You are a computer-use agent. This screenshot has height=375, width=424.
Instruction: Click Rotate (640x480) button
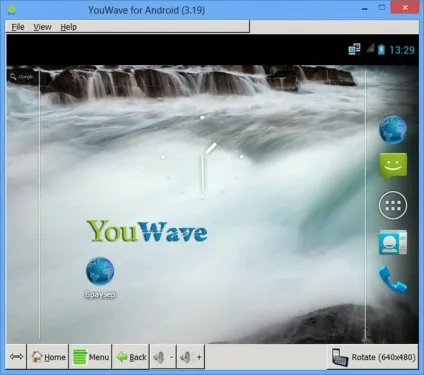[373, 357]
